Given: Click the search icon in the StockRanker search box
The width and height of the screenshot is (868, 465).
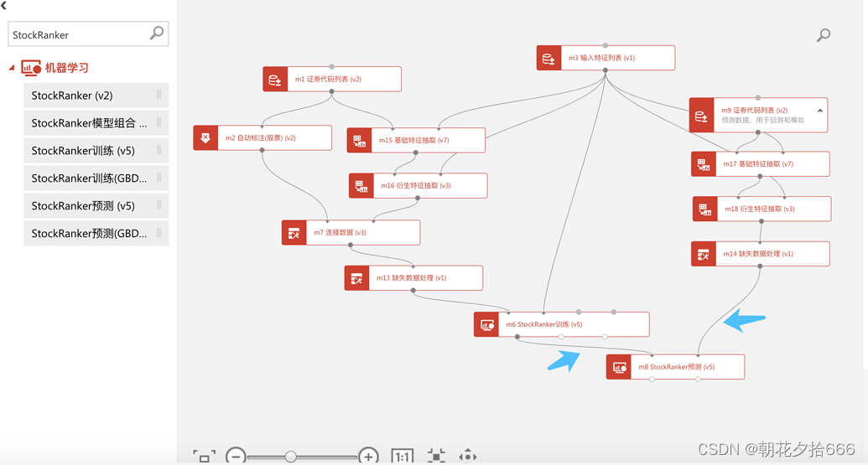Looking at the screenshot, I should click(x=157, y=34).
